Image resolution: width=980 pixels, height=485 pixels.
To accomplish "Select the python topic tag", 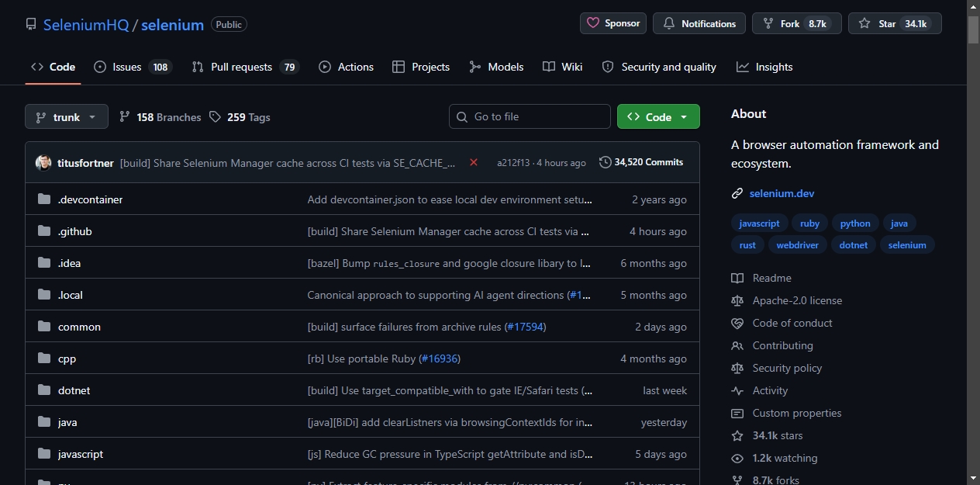I will click(x=855, y=223).
